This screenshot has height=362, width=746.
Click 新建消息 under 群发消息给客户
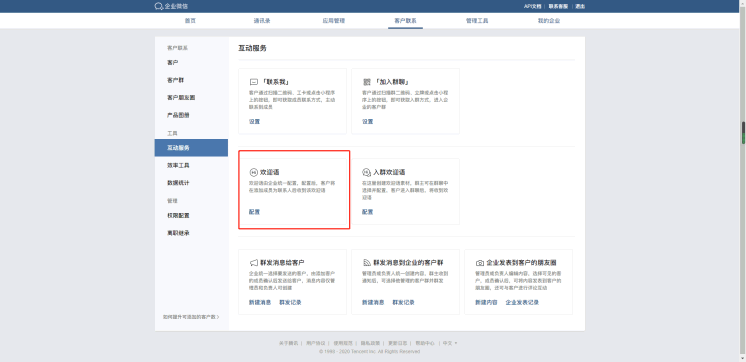click(x=260, y=303)
